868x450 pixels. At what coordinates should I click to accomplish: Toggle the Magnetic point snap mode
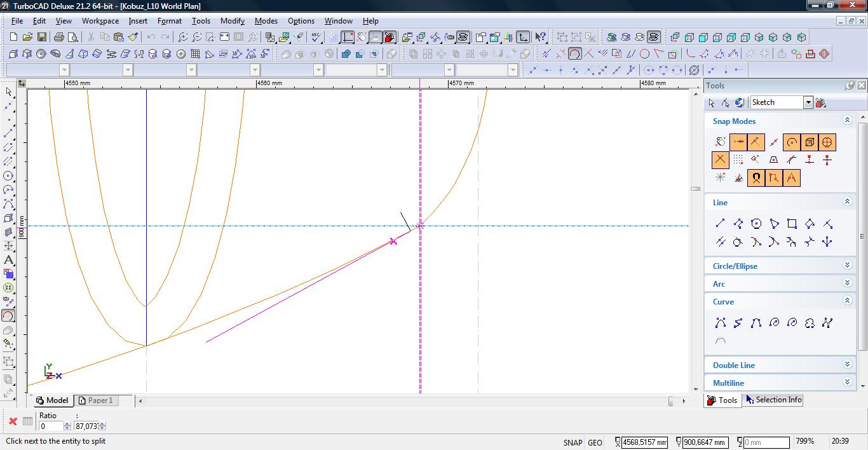tap(756, 177)
